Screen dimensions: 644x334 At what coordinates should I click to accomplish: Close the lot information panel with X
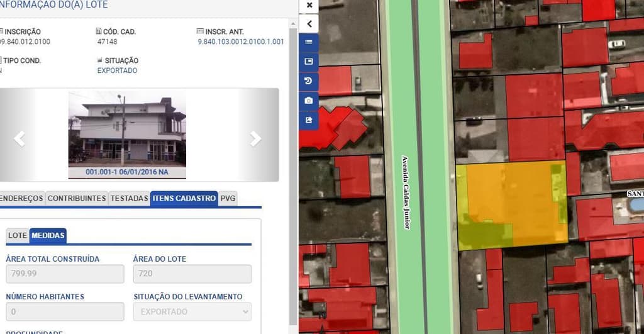(x=309, y=5)
